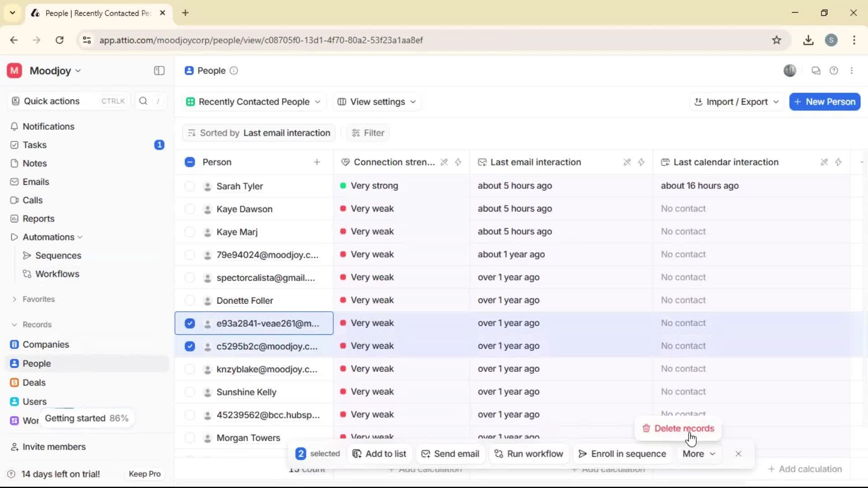Viewport: 868px width, 488px height.
Task: Switch to the Companies section
Action: [x=45, y=344]
